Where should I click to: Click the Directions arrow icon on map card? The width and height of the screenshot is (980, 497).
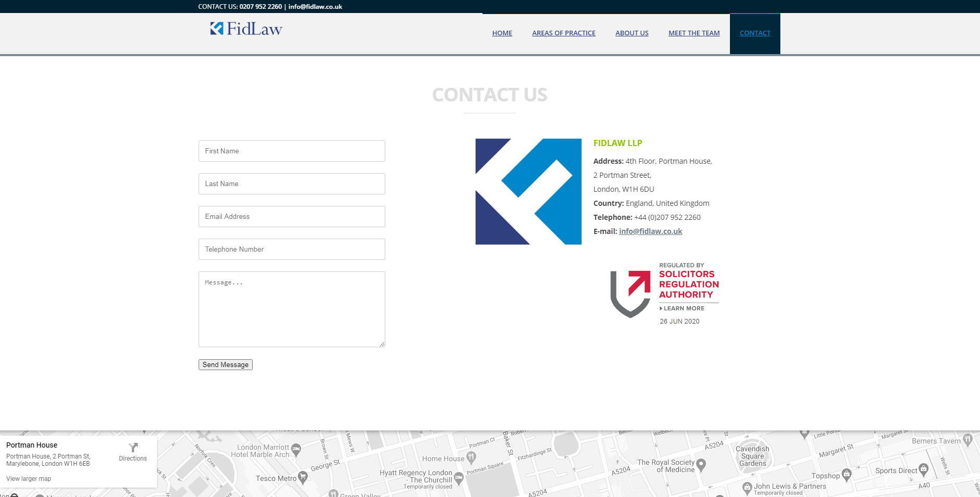coord(133,448)
